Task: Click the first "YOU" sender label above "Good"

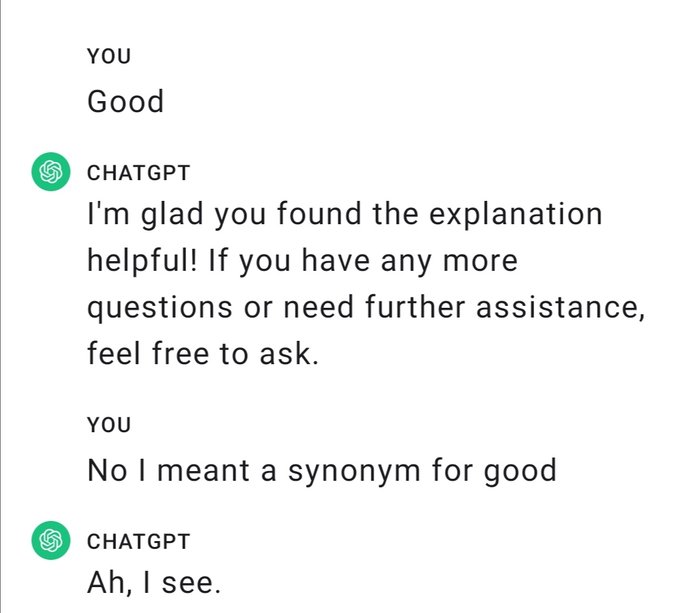Action: [109, 56]
